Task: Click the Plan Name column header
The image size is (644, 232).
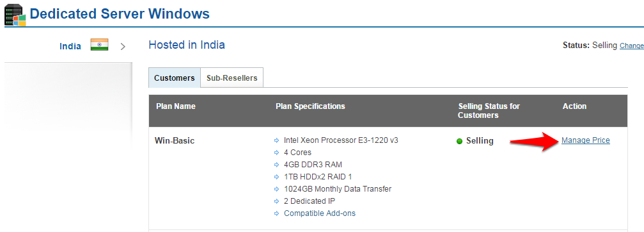Action: click(x=176, y=106)
